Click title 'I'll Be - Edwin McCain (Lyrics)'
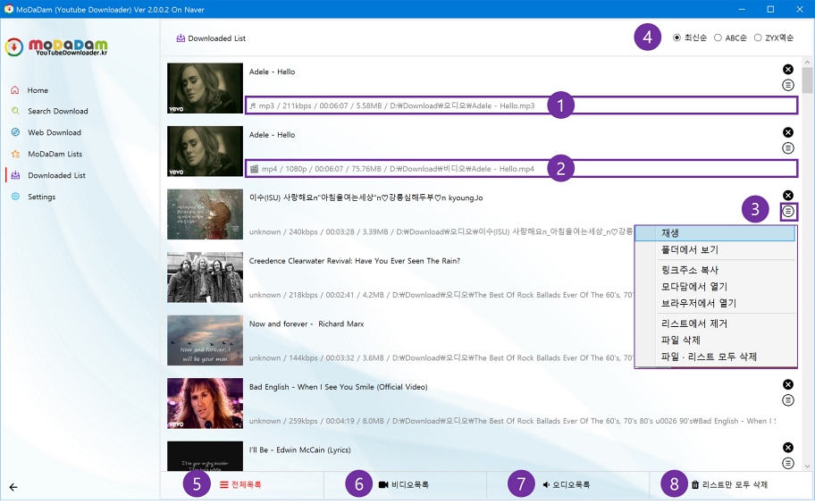The width and height of the screenshot is (815, 504). [300, 450]
